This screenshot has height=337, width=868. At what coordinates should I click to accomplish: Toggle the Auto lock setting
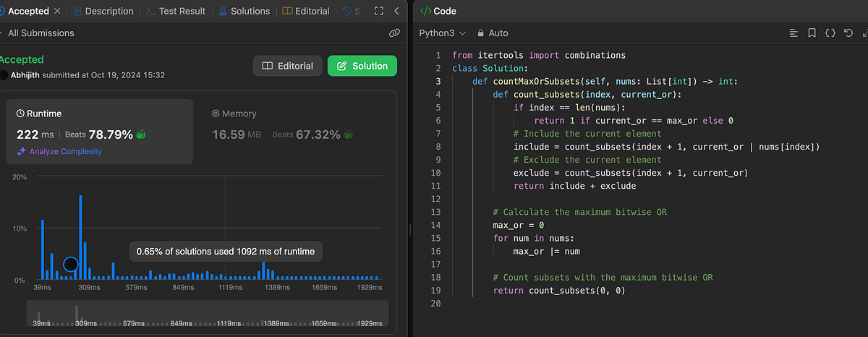point(492,33)
